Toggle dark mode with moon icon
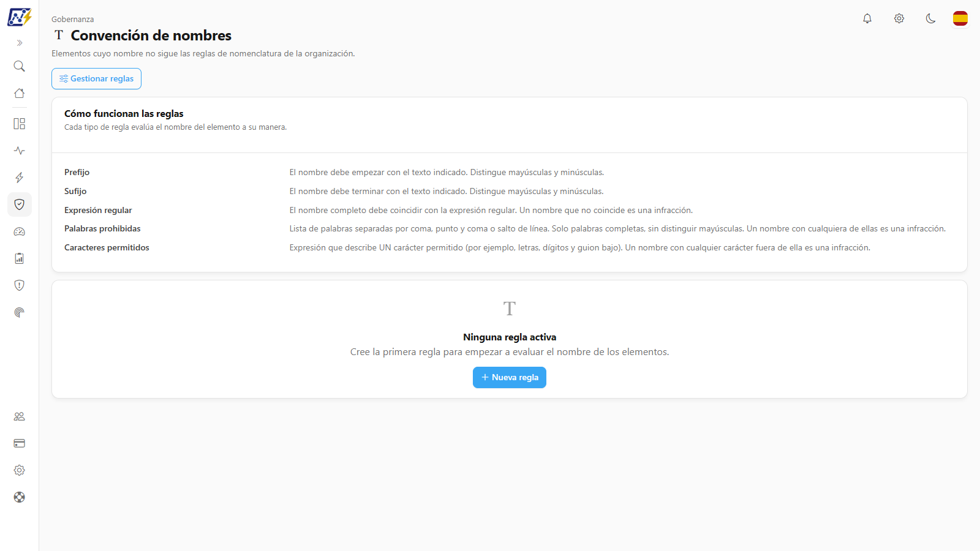Screen dimensions: 980x551 click(931, 18)
